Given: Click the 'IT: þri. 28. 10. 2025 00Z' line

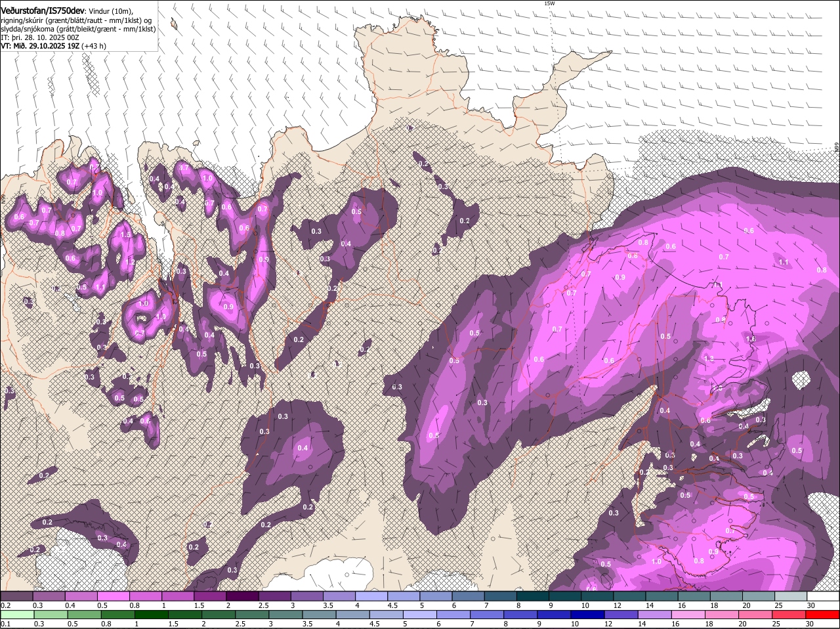Looking at the screenshot, I should tap(40, 37).
